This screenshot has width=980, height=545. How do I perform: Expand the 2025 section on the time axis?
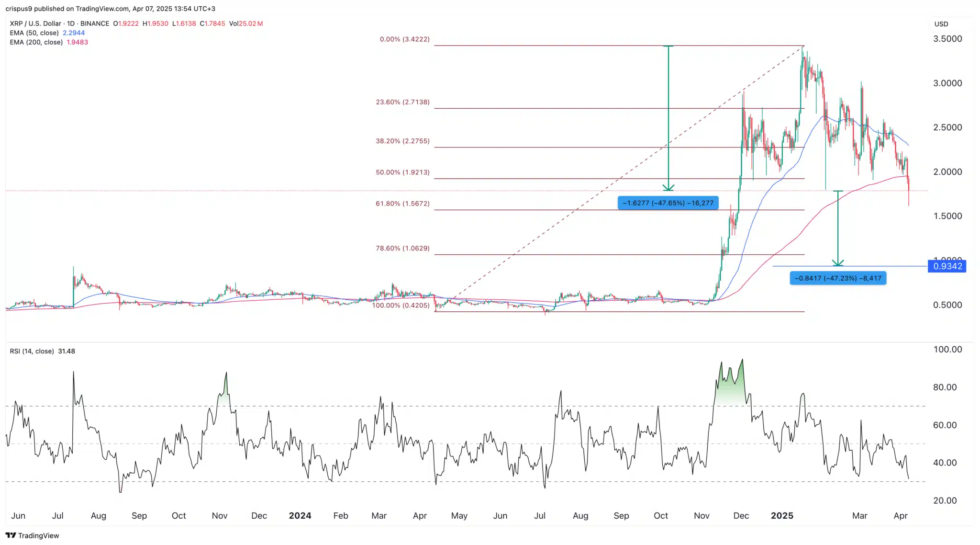782,516
